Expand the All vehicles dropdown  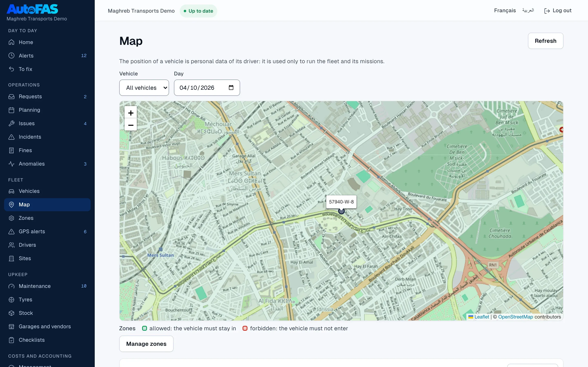coord(144,88)
